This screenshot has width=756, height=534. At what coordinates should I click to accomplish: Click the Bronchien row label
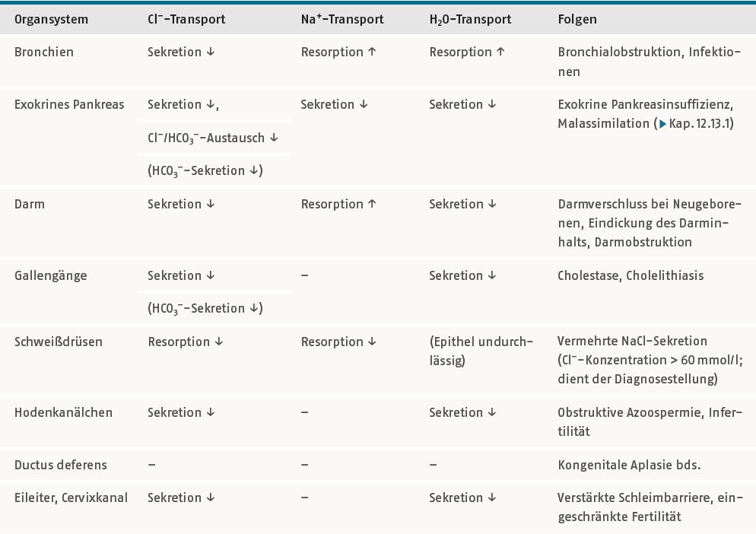44,52
